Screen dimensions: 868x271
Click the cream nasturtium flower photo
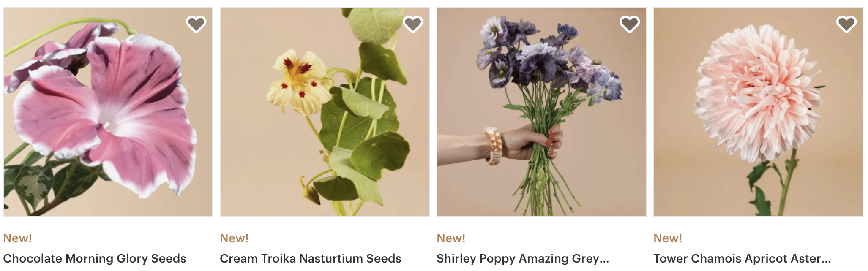coord(325,111)
